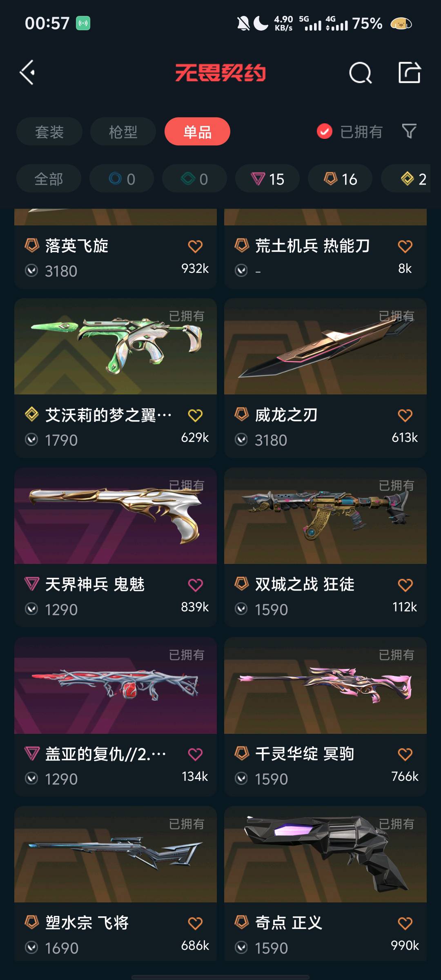Image resolution: width=441 pixels, height=980 pixels.
Task: Switch to the 枪型 tab
Action: point(123,131)
